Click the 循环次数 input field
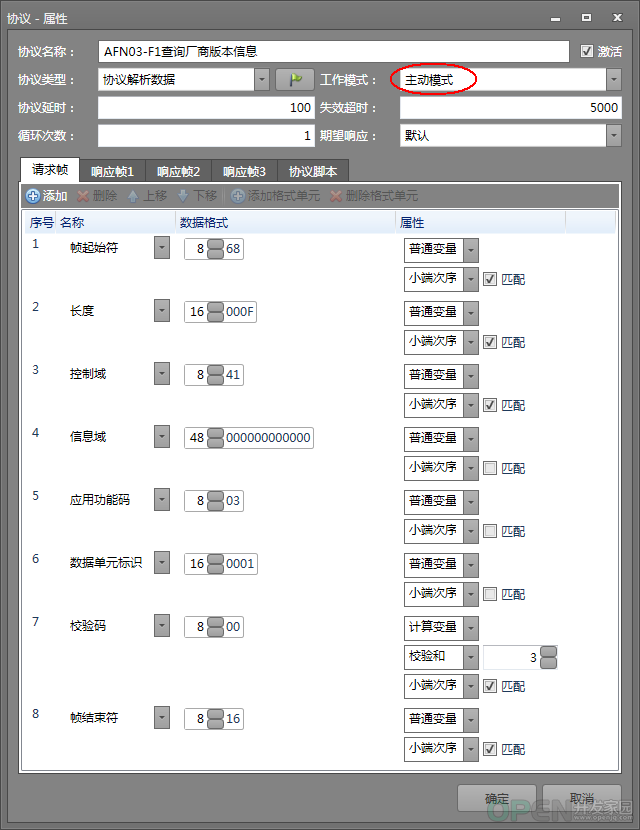Image resolution: width=640 pixels, height=830 pixels. (x=206, y=136)
